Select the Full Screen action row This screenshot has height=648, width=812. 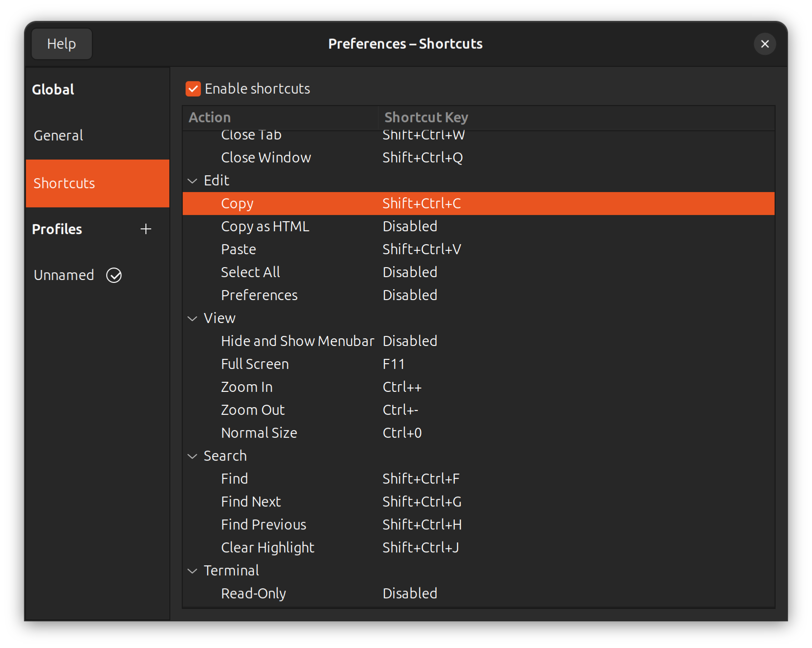tap(478, 364)
